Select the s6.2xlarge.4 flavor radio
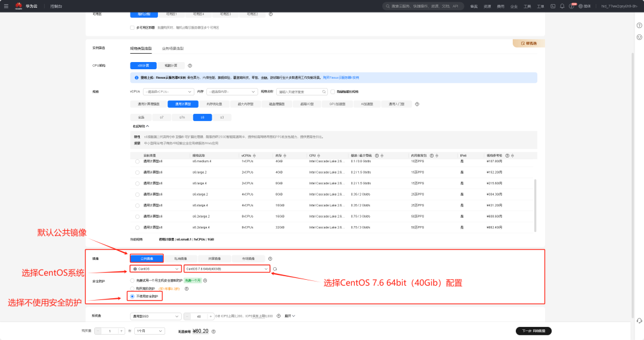Screen dimensions: 644x340 click(x=137, y=227)
